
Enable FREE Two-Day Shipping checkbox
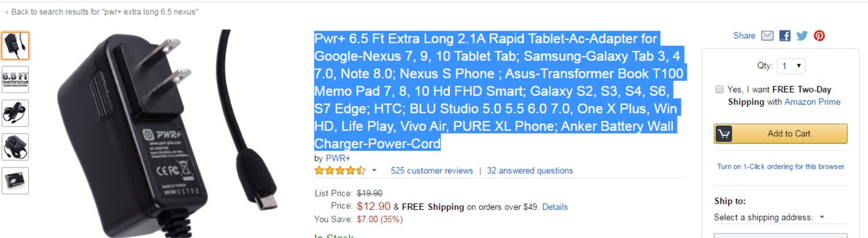[719, 90]
